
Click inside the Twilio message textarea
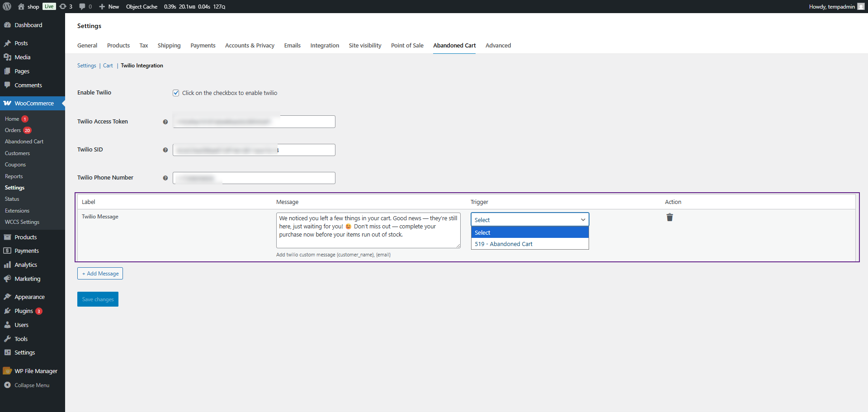pos(368,230)
